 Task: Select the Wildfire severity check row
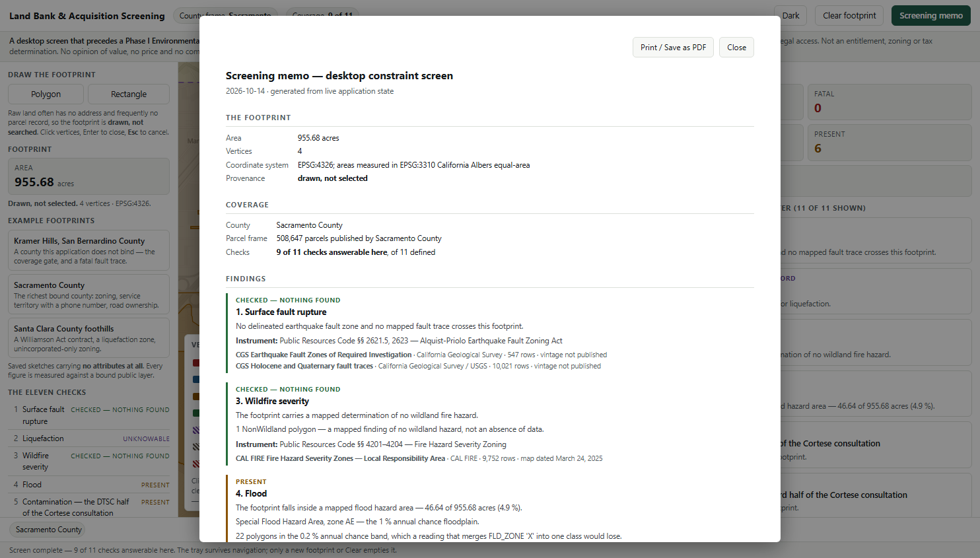(x=88, y=462)
